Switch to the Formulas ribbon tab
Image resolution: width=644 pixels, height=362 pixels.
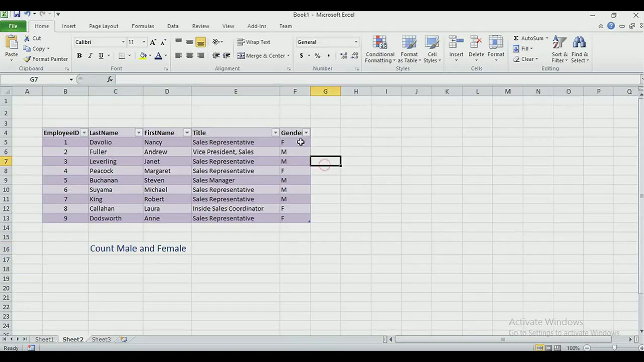tap(143, 26)
